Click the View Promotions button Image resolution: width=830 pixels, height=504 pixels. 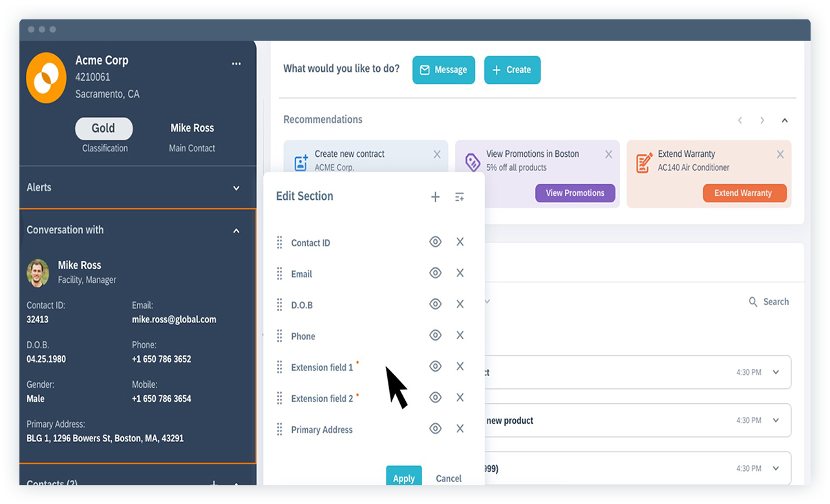pos(575,193)
